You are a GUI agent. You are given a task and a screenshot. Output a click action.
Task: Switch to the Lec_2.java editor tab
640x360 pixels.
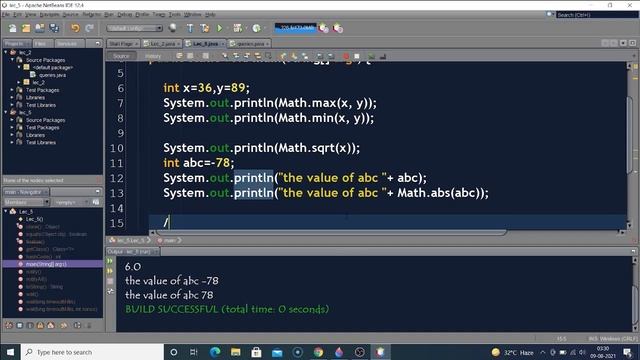162,44
